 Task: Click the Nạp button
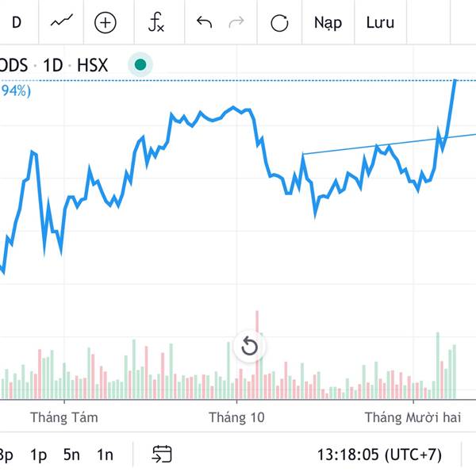point(328,22)
